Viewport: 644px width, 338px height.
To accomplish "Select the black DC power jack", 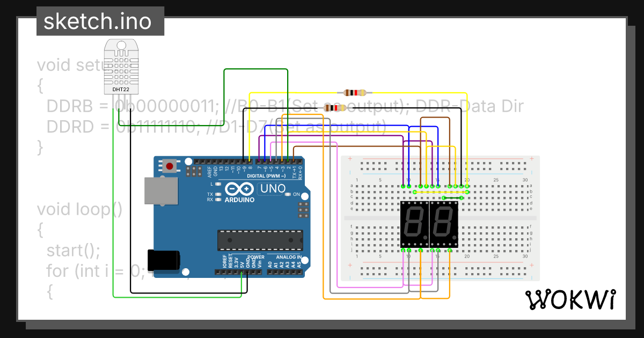I will click(165, 260).
